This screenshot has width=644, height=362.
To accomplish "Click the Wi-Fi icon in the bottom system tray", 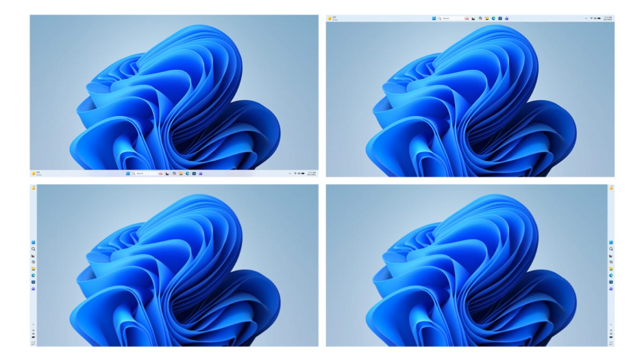I will pyautogui.click(x=295, y=173).
